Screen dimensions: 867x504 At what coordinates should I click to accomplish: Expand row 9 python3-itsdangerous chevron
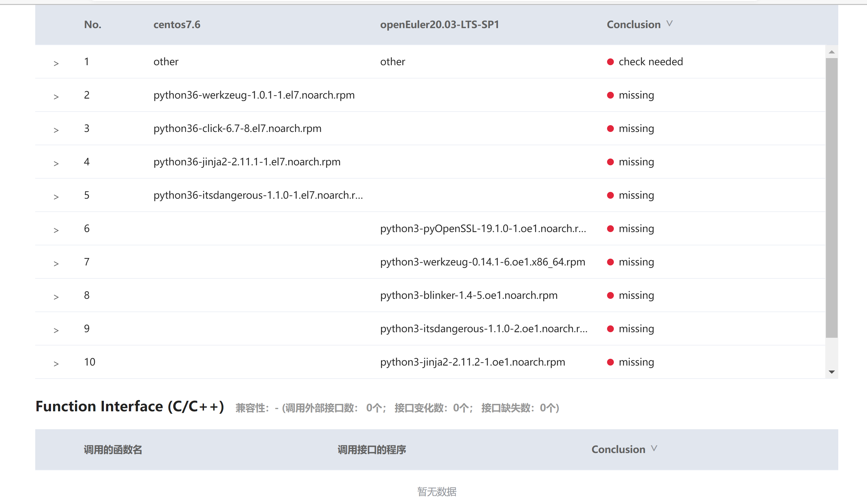coord(56,330)
